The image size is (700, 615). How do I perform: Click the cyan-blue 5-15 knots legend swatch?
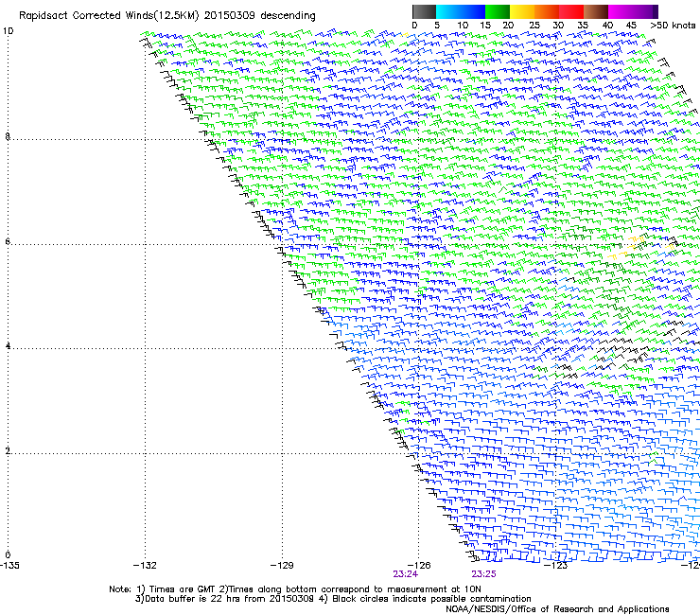pyautogui.click(x=461, y=11)
